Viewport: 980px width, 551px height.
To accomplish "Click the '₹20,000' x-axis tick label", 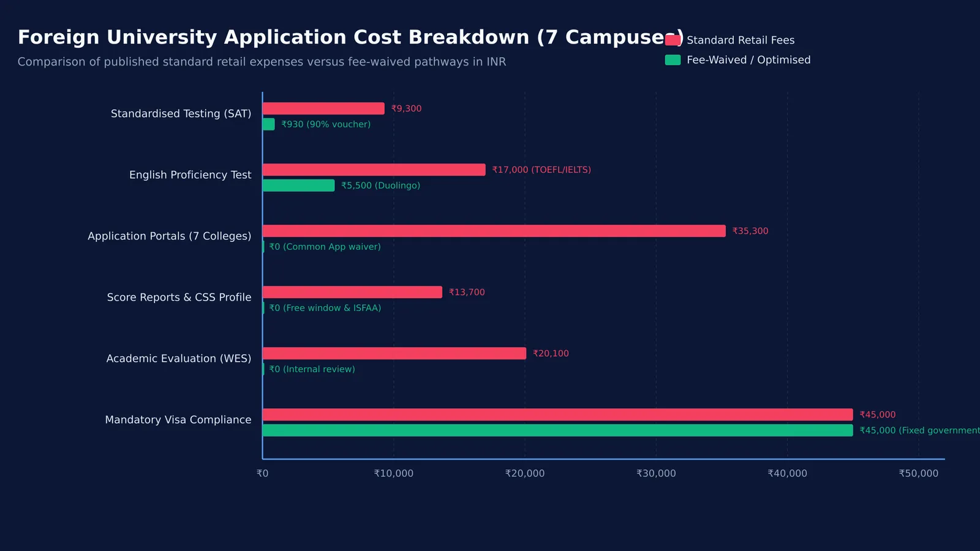I will 525,474.
